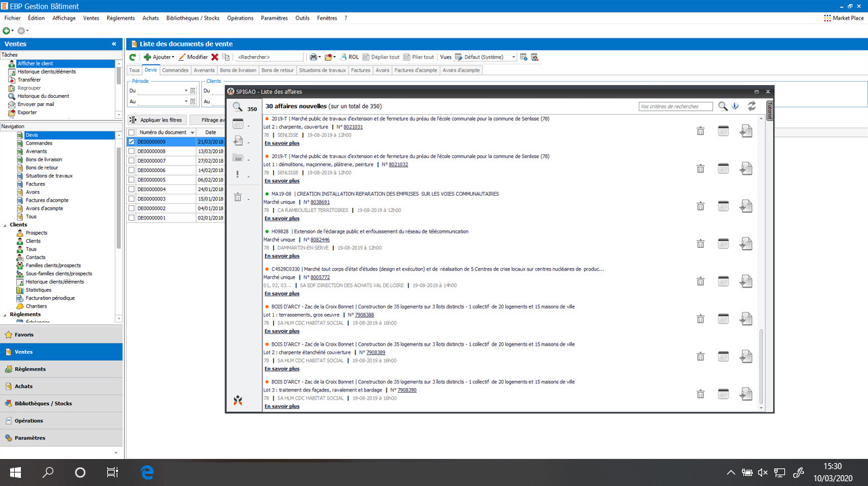Click the green refresh icon in document list toolbar
This screenshot has height=486, width=868.
(133, 57)
